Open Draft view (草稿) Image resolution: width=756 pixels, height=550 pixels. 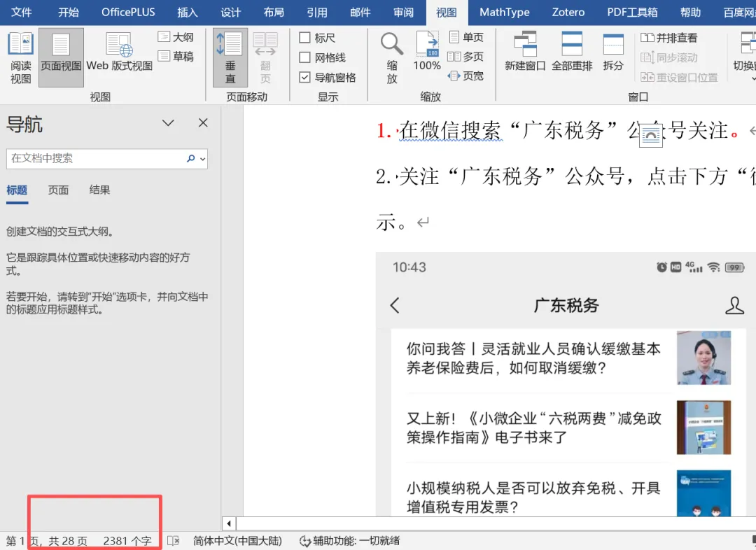coord(176,57)
